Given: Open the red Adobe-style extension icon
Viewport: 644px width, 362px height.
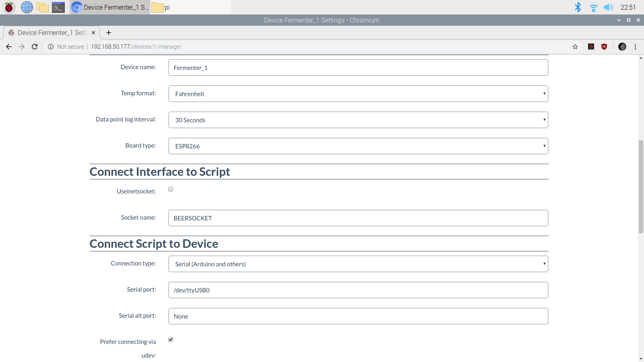Looking at the screenshot, I should tap(591, 47).
